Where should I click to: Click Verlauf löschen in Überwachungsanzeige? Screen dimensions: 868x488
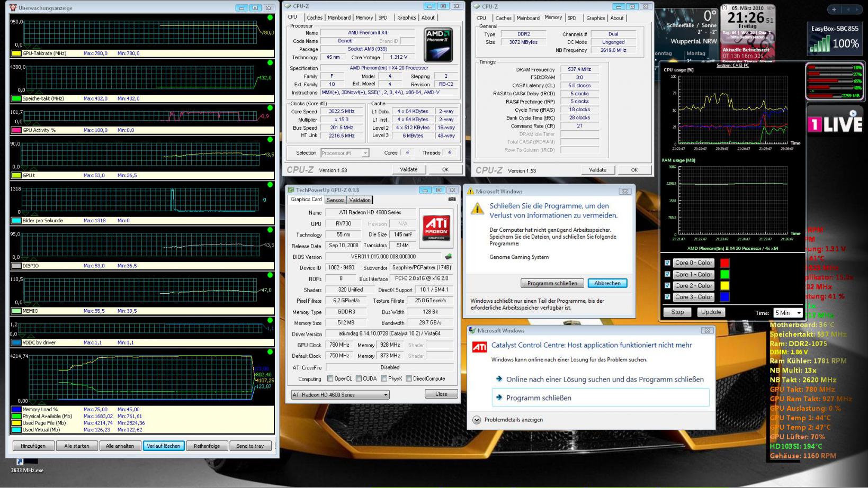[164, 446]
